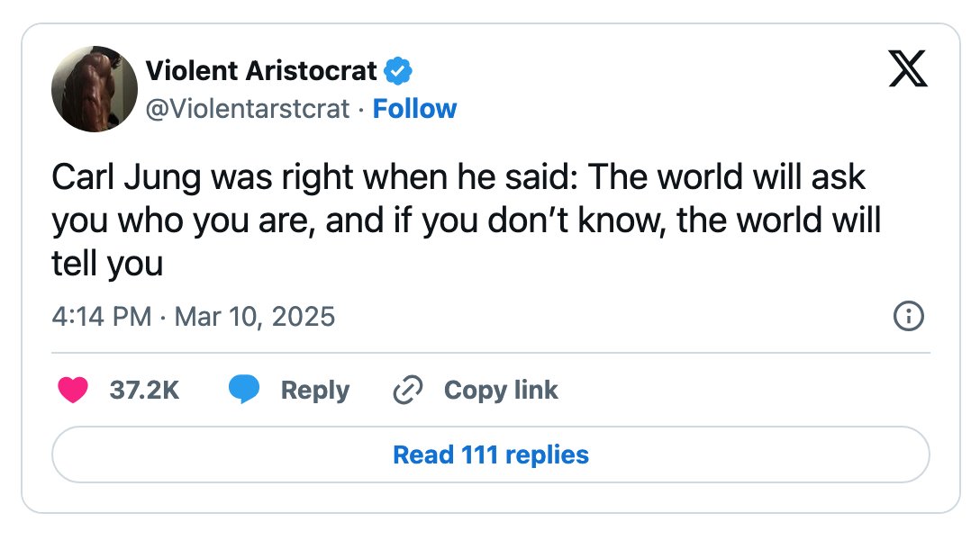Follow the Violent Aristocrat account
The width and height of the screenshot is (980, 540).
(414, 109)
